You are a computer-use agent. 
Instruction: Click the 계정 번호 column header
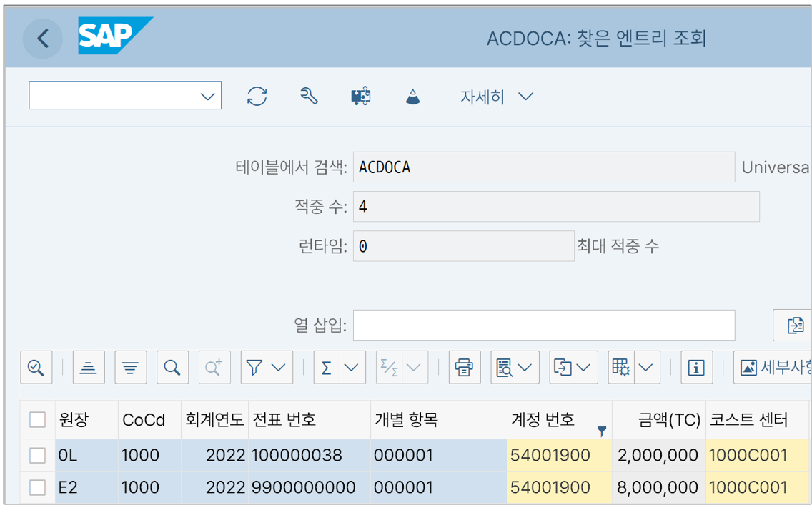pyautogui.click(x=559, y=419)
